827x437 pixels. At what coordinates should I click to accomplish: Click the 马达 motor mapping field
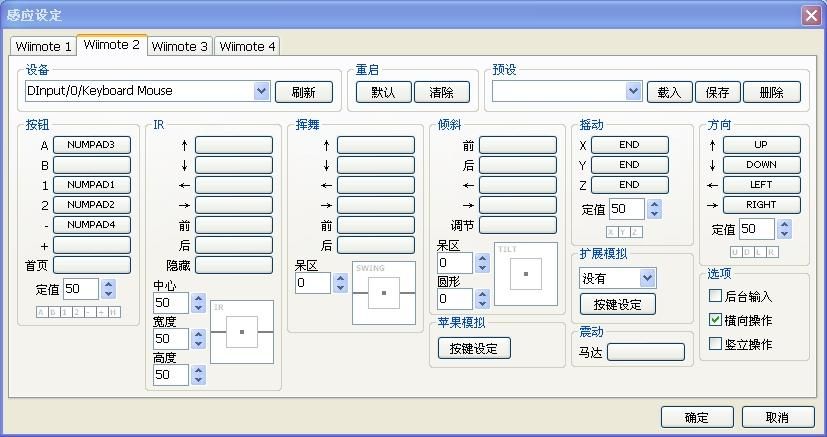pyautogui.click(x=646, y=352)
